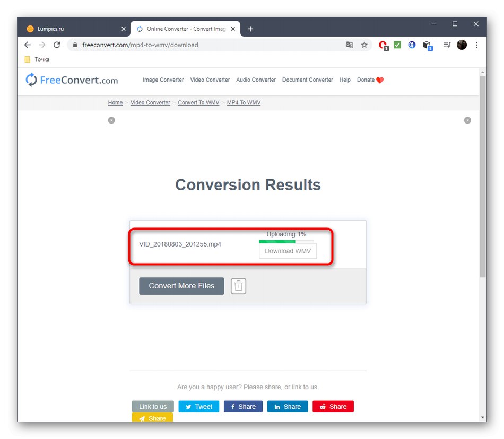Click the green upload progress bar

tap(286, 241)
